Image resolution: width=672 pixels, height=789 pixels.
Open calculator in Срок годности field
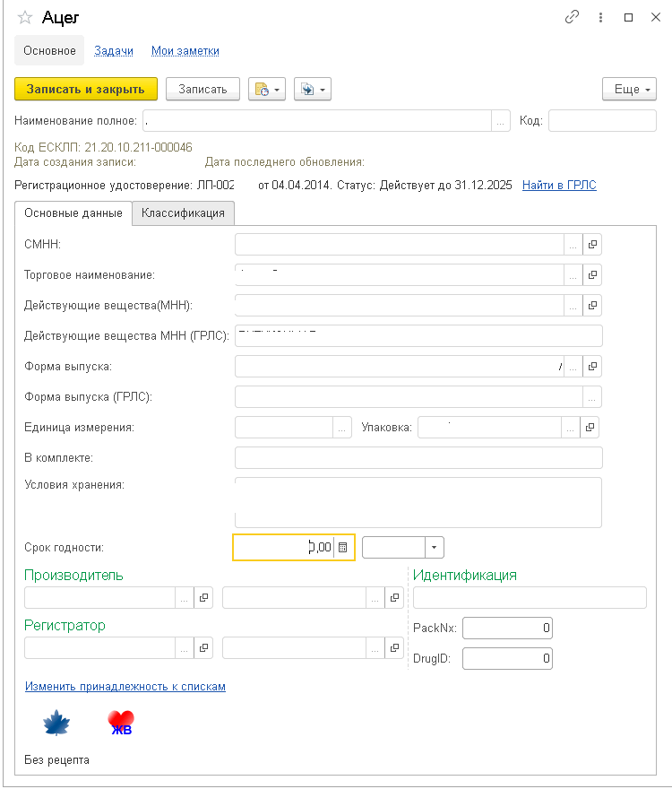(x=344, y=547)
